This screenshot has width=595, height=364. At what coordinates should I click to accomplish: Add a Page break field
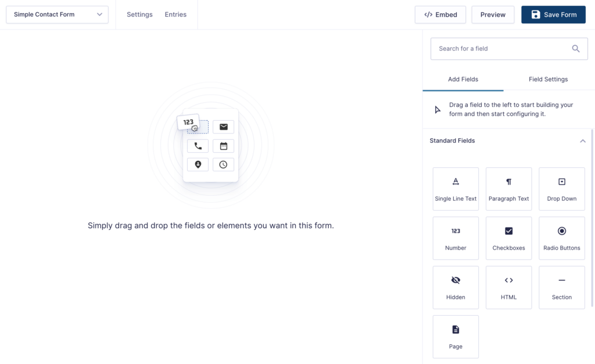click(x=456, y=337)
